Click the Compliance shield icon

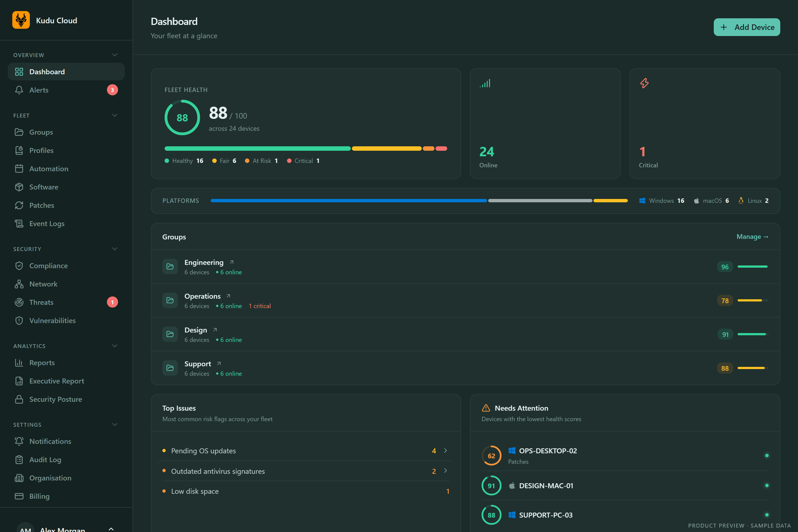tap(19, 266)
